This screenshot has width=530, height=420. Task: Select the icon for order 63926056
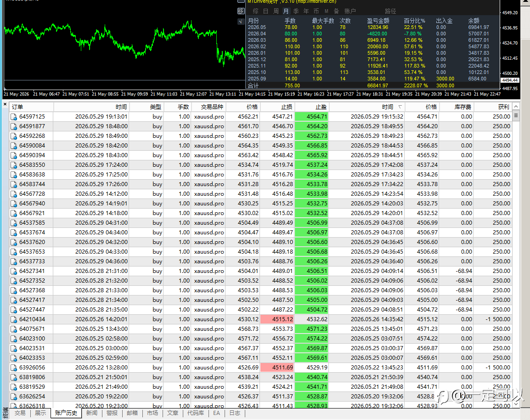(x=13, y=368)
